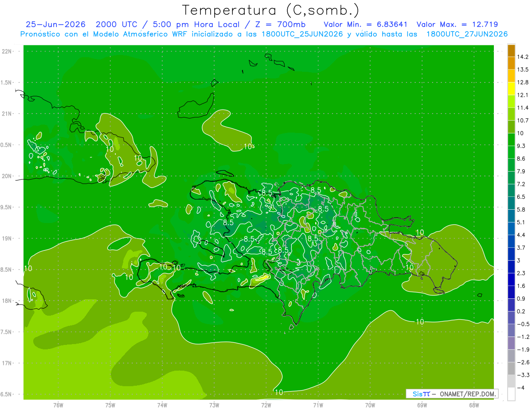Click the purple colorbar segment between -1.9 and -1.2

511,343
